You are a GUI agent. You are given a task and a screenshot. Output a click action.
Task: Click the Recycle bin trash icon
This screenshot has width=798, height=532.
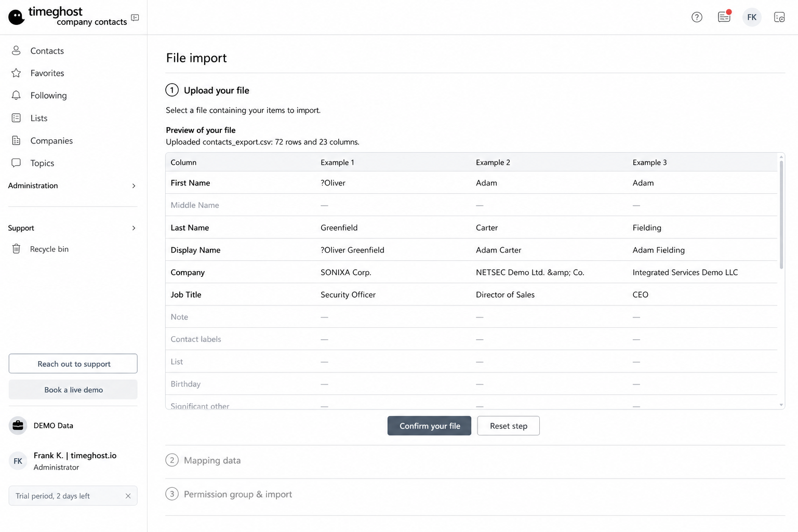pos(16,249)
